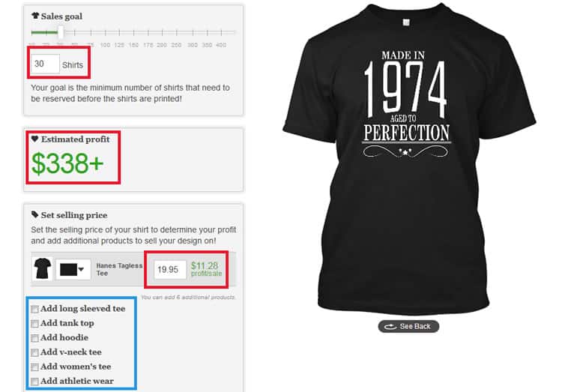Click the rotate arrow on See Back
This screenshot has height=392, width=562.
390,326
